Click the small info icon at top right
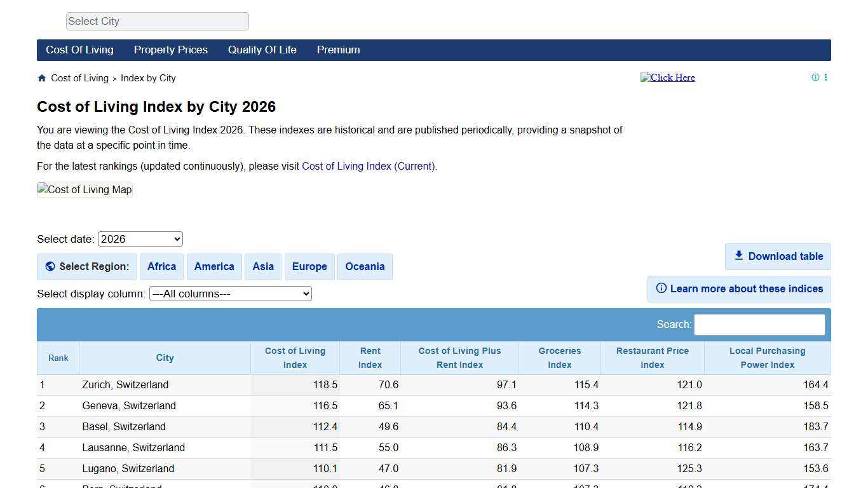The height and width of the screenshot is (488, 868). point(815,77)
